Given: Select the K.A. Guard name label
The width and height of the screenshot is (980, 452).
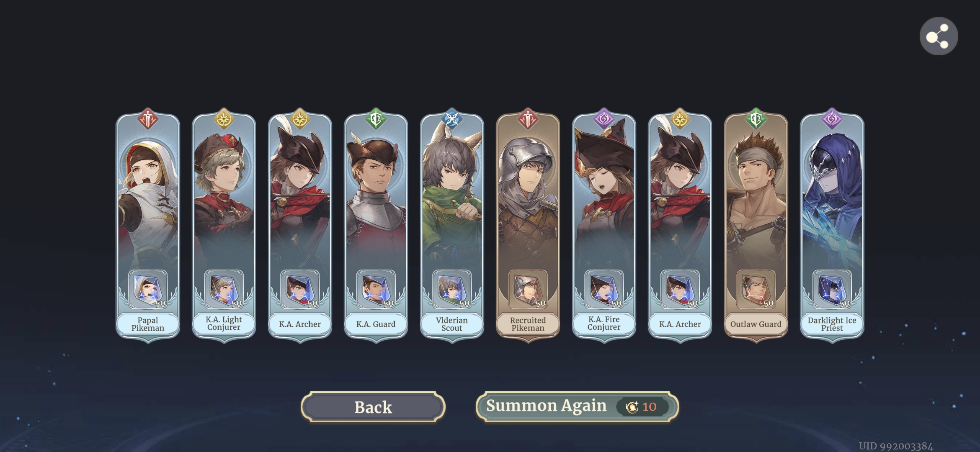Looking at the screenshot, I should [376, 324].
